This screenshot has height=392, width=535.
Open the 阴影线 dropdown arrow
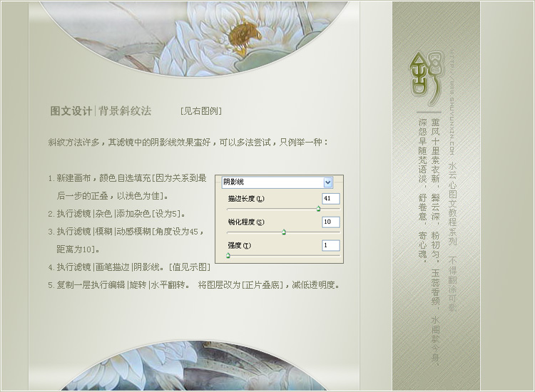(x=327, y=182)
